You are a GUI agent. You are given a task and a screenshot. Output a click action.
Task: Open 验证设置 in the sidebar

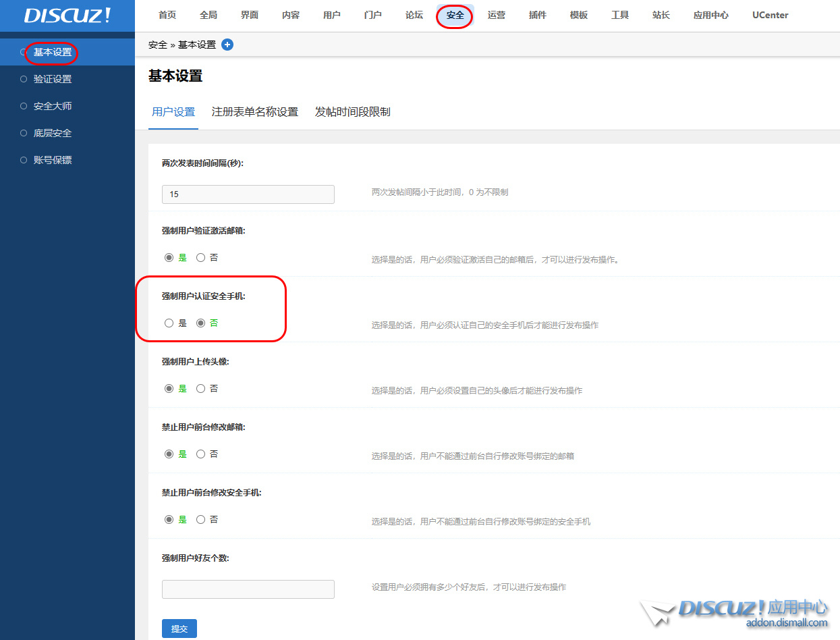coord(53,79)
